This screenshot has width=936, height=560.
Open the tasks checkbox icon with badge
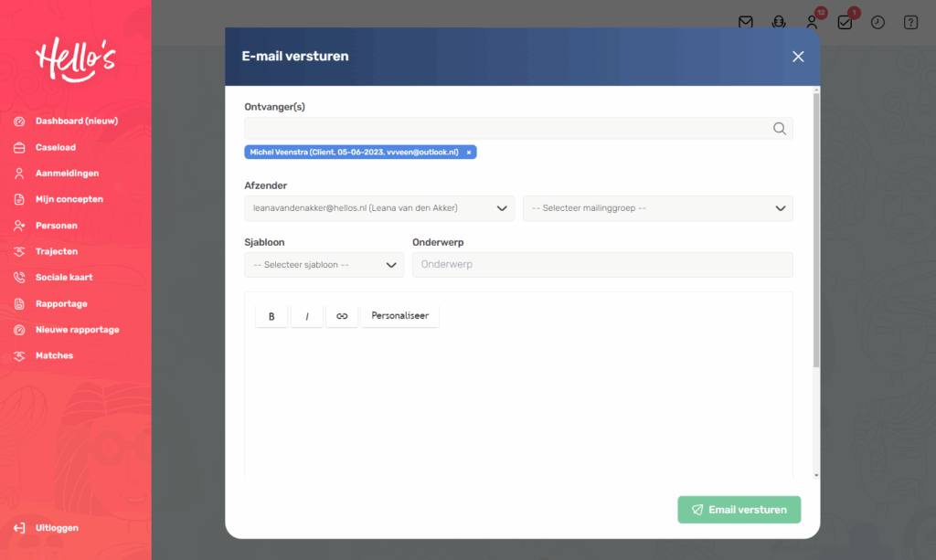point(845,23)
